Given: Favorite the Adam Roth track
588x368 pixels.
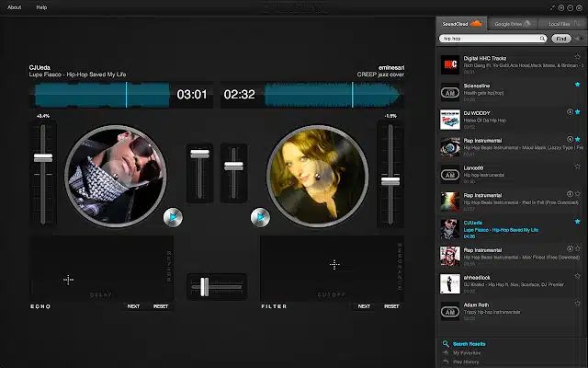Looking at the screenshot, I should pos(578,304).
